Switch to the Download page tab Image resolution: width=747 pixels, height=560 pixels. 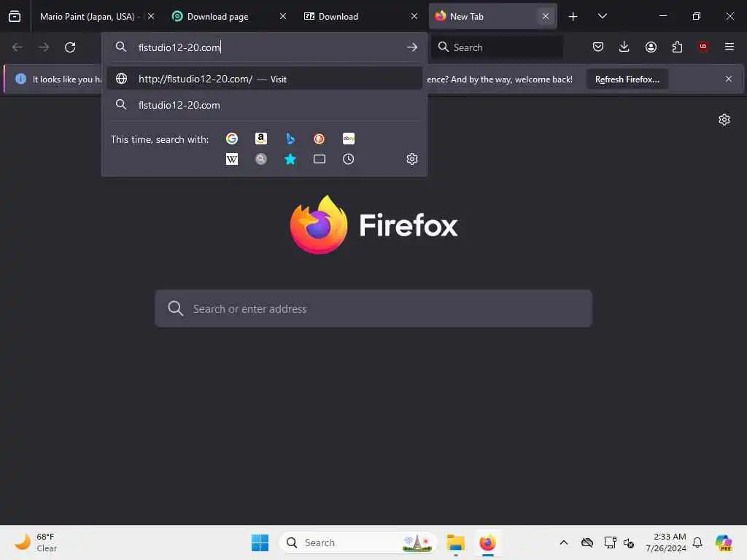point(217,17)
